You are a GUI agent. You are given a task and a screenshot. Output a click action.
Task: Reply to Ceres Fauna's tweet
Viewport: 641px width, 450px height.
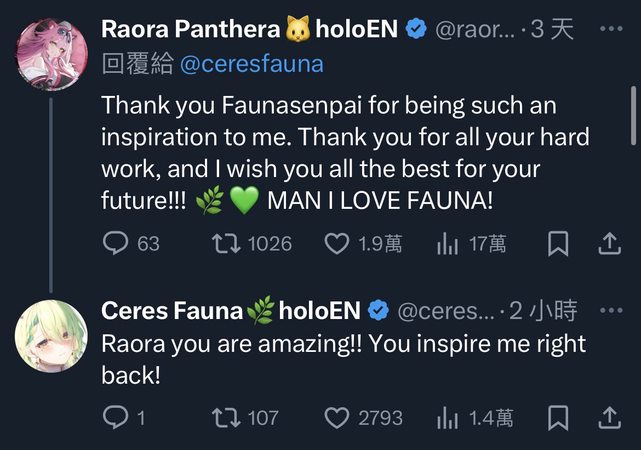tap(118, 417)
